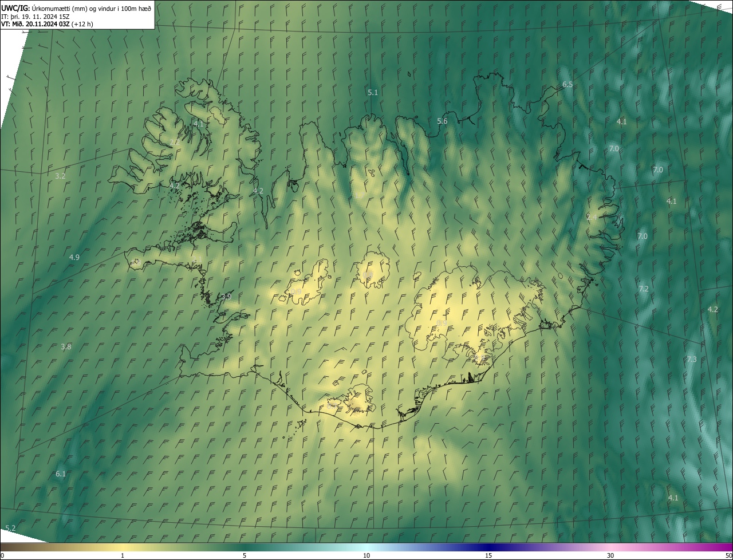This screenshot has width=733, height=560.
Task: Click the precipitable water colour scale bar
Action: (366, 548)
